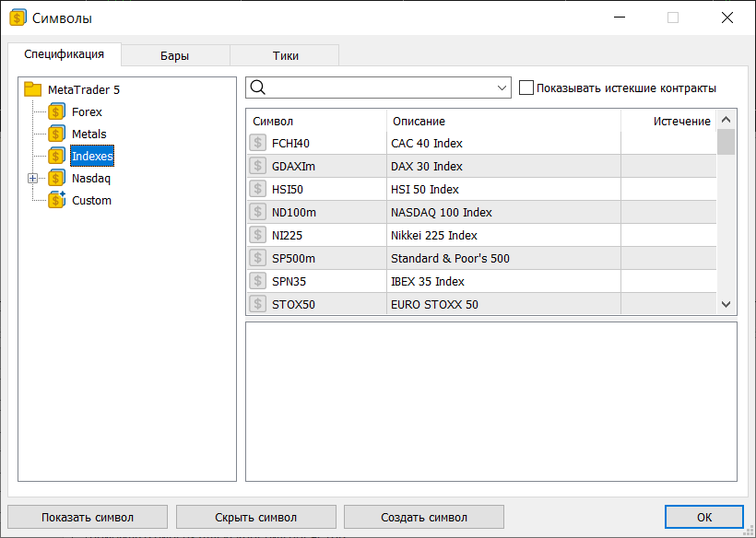Select the HSI50 symbol text
The image size is (756, 538).
tap(288, 189)
